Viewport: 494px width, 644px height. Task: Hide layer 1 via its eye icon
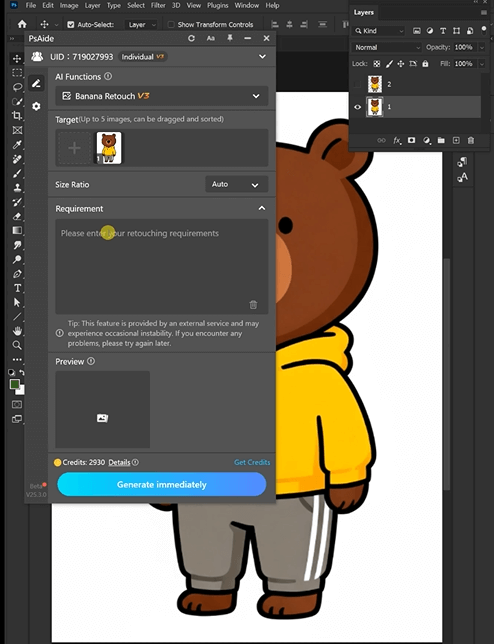pos(357,107)
